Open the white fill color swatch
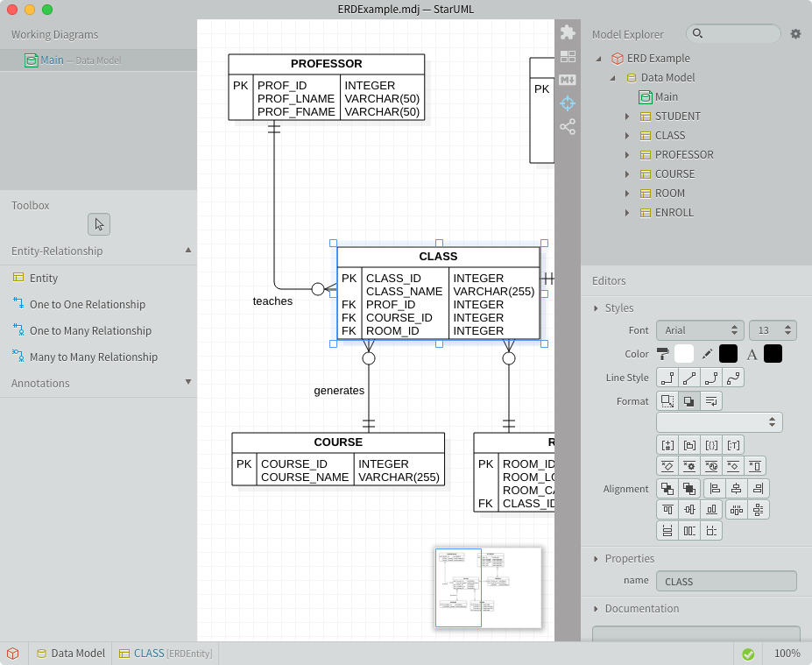 click(684, 354)
